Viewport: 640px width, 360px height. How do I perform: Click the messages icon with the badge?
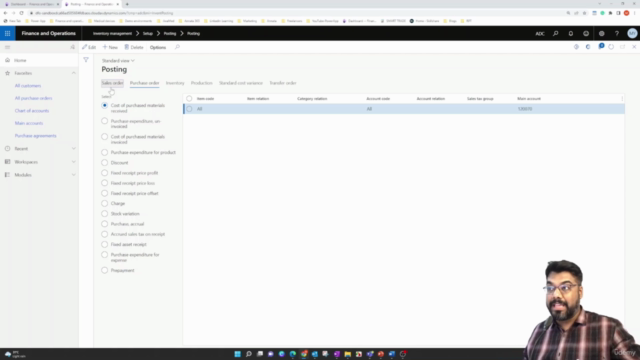pos(601,47)
